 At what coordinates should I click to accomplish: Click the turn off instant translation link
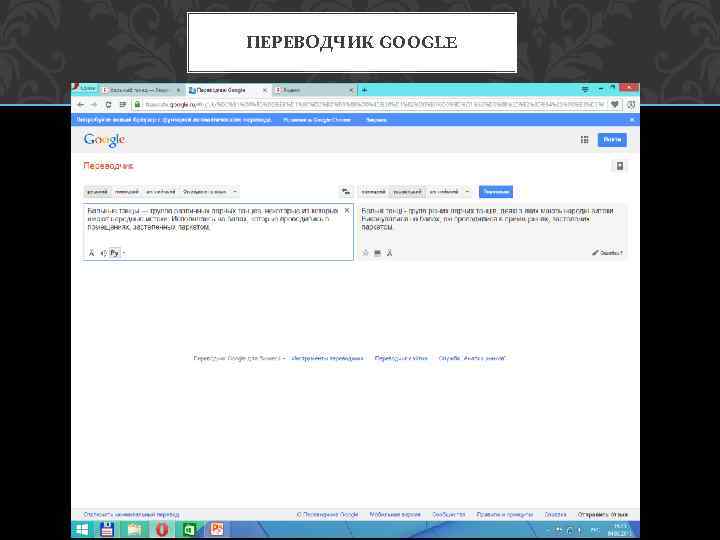[131, 515]
